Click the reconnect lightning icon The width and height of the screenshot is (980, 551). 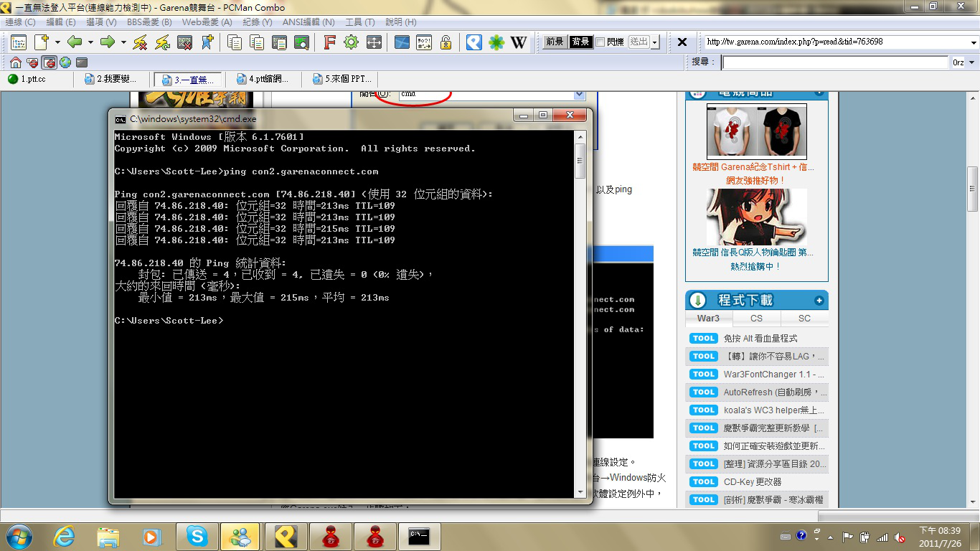point(163,42)
